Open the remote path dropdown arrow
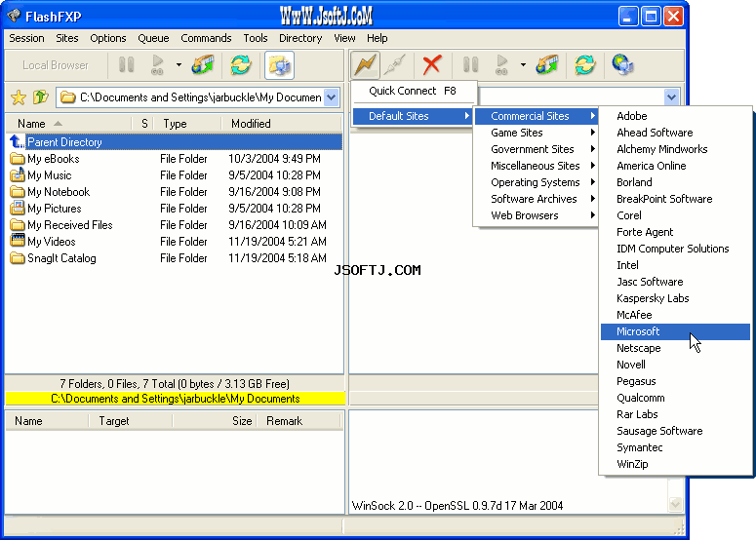The image size is (756, 540). (672, 97)
